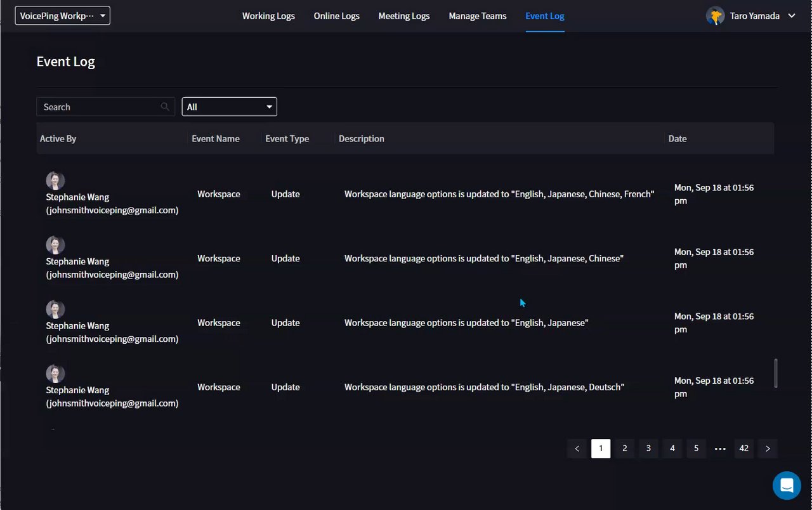Jump to page 42
The image size is (812, 510).
pos(744,448)
